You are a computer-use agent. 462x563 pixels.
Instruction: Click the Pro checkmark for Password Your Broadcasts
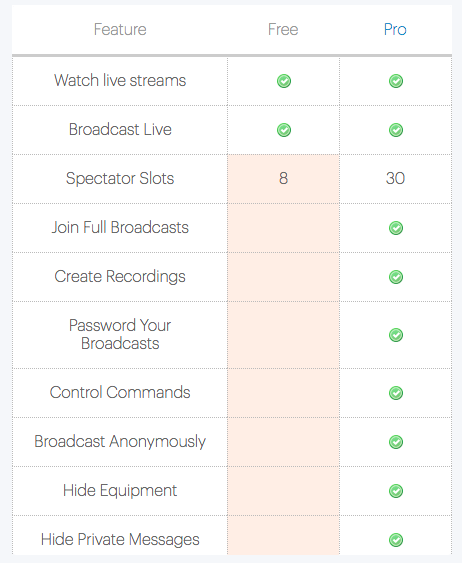[x=396, y=335]
